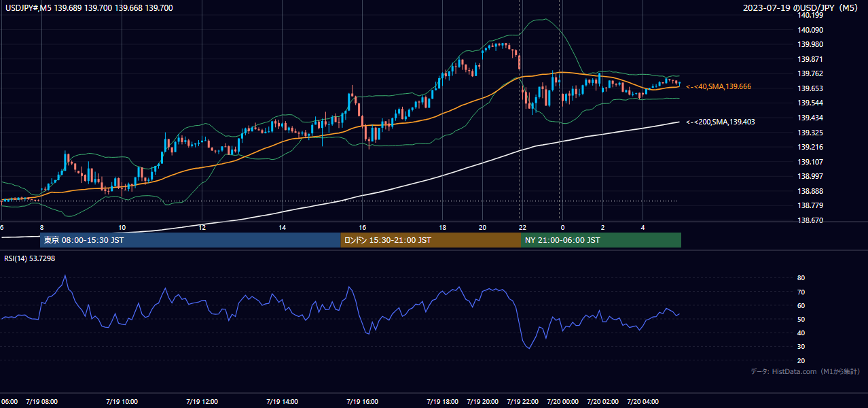Click the bottom date label 7/19 10:00
This screenshot has height=408, width=868.
(x=122, y=402)
